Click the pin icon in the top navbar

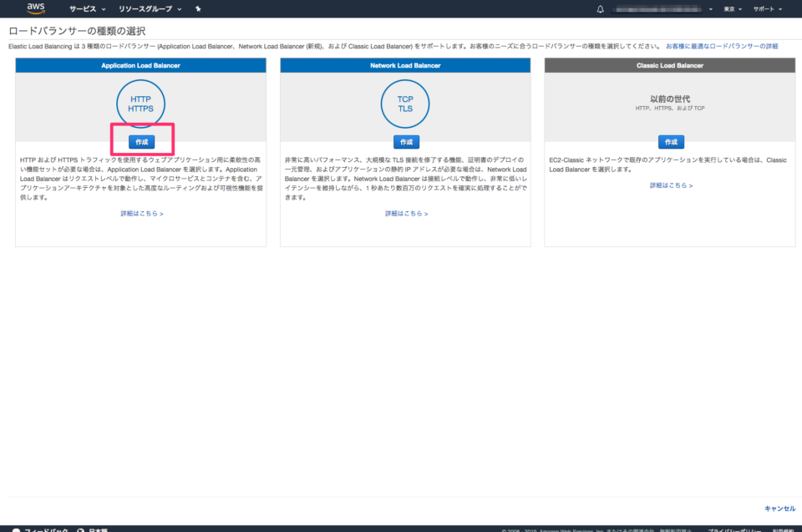[x=197, y=8]
